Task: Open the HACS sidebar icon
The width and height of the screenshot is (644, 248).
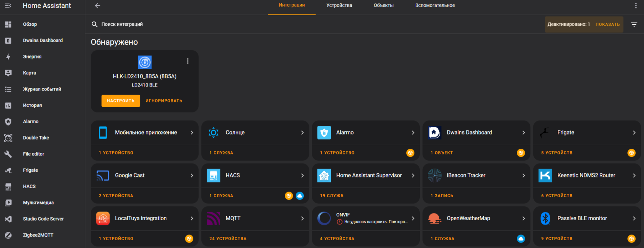Action: [8, 187]
